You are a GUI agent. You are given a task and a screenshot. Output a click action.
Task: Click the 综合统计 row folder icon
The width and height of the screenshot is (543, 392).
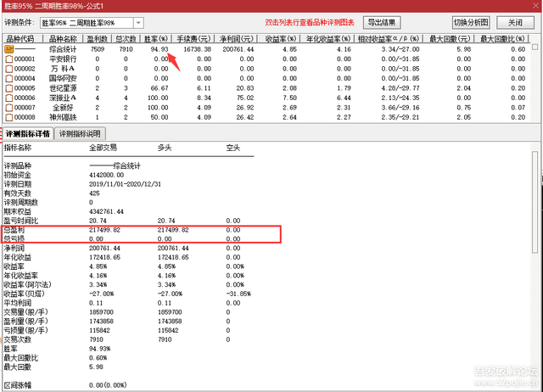(x=9, y=49)
